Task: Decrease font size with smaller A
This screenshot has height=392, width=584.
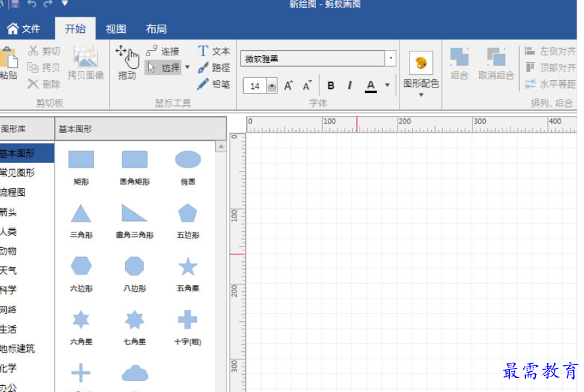Action: coord(307,86)
